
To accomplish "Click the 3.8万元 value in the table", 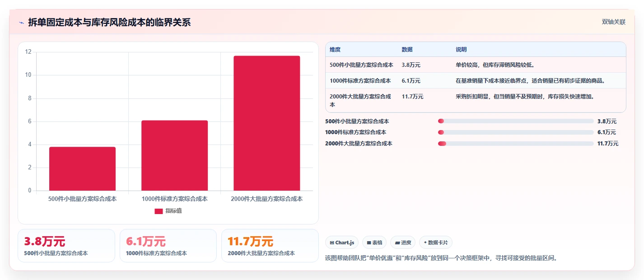I will (411, 65).
